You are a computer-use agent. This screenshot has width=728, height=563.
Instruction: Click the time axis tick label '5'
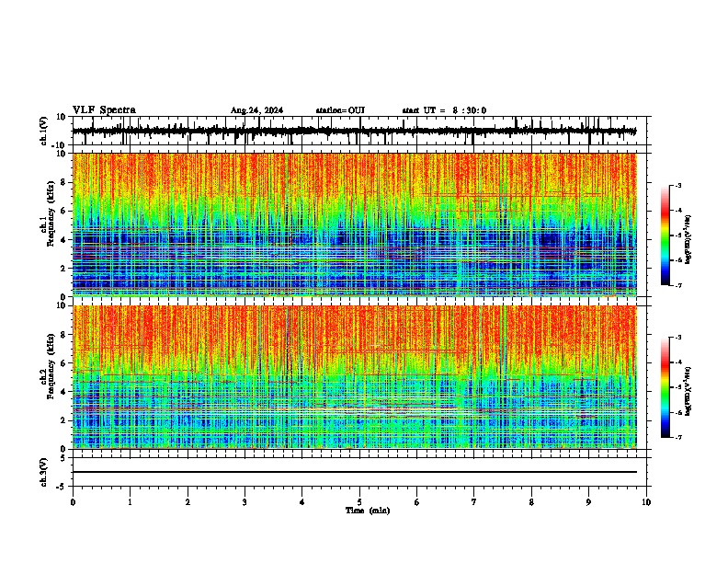(359, 502)
